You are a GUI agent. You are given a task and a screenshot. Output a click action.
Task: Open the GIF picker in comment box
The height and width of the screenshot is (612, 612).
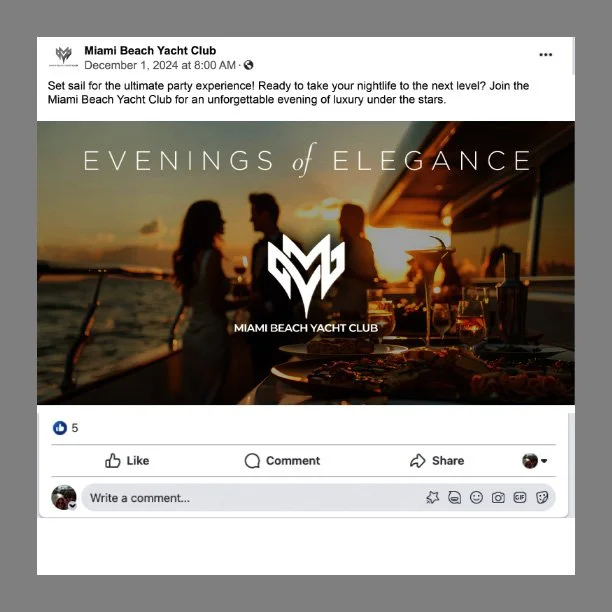click(x=520, y=497)
